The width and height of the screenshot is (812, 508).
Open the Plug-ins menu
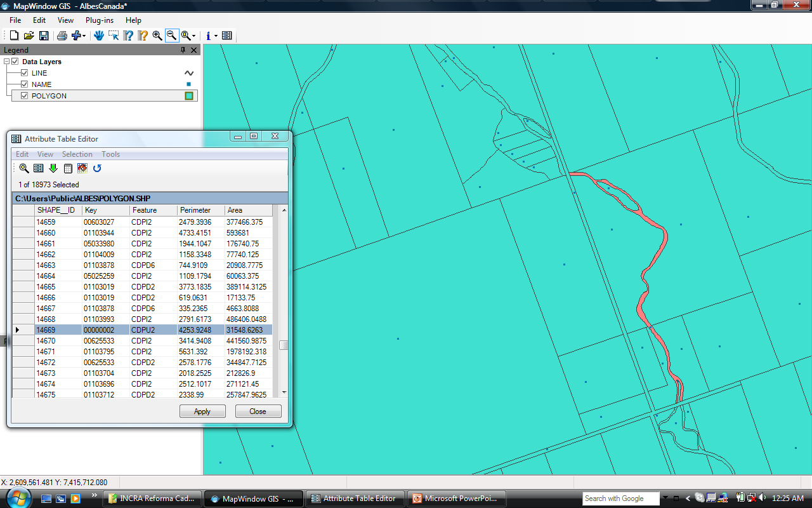(100, 20)
